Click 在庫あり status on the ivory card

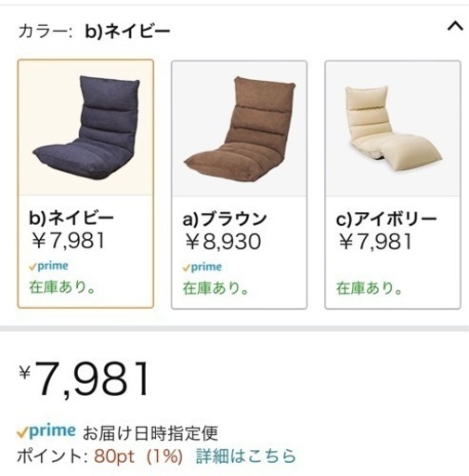tap(369, 288)
